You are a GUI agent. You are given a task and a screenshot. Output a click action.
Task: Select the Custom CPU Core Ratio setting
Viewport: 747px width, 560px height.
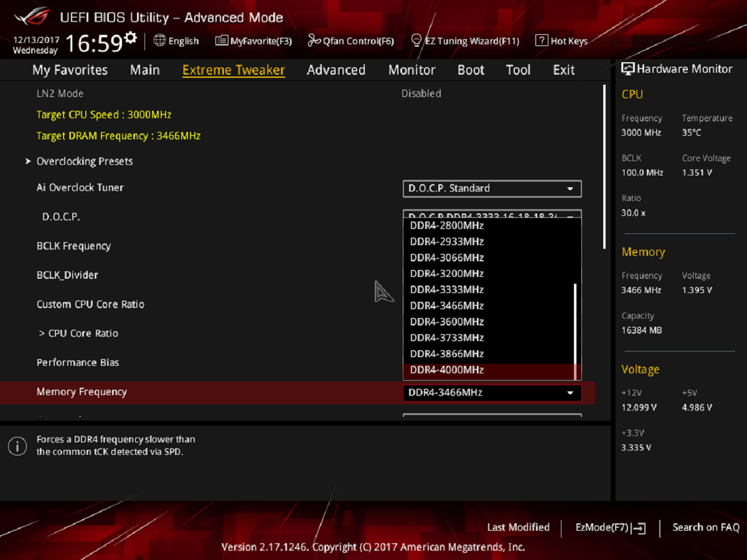tap(90, 304)
